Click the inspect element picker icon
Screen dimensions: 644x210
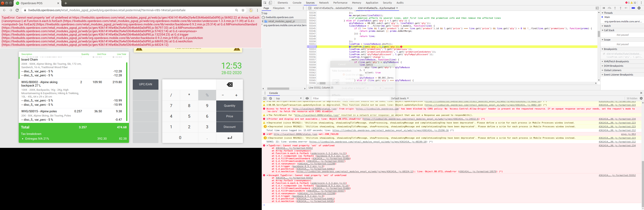point(265,3)
